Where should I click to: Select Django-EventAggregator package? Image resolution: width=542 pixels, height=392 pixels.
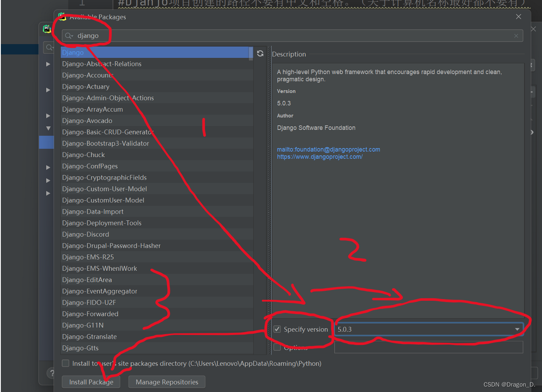157,291
